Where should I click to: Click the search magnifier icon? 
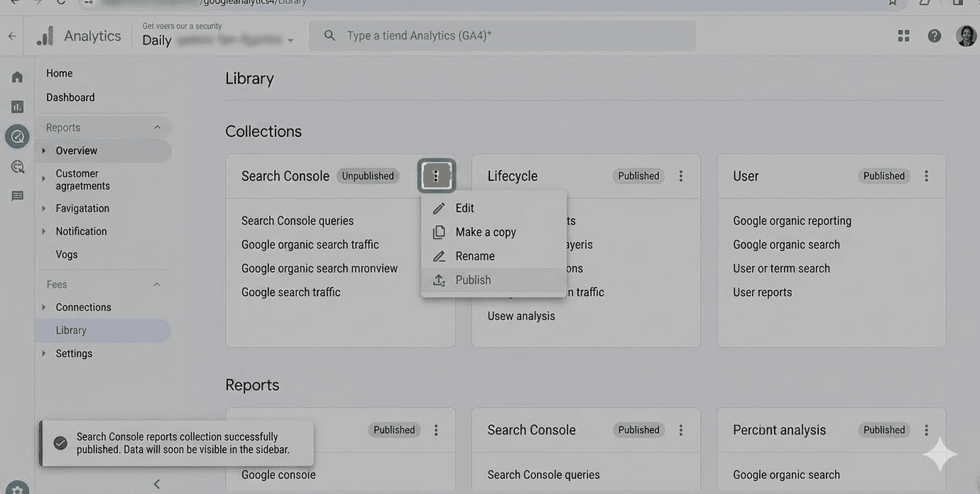330,35
